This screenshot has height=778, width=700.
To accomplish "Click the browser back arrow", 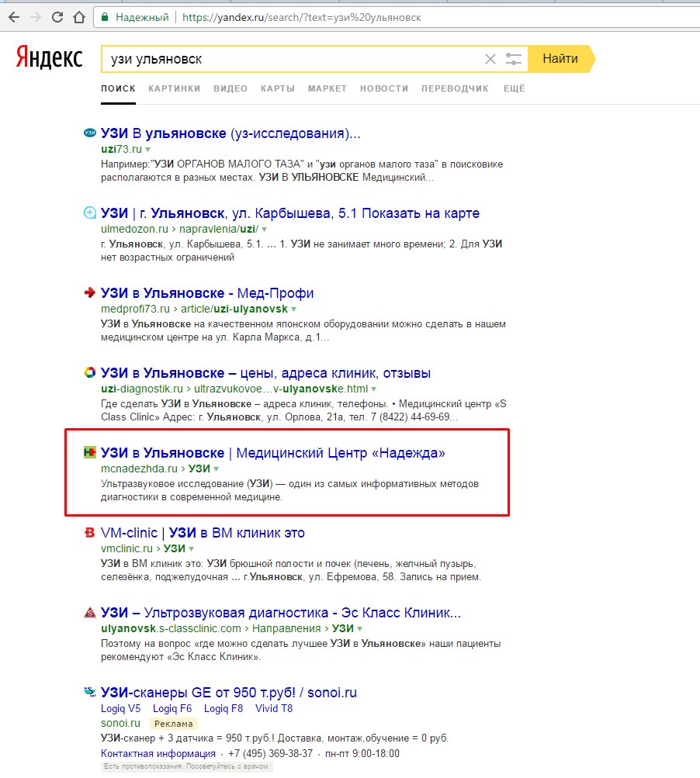I will click(x=14, y=17).
